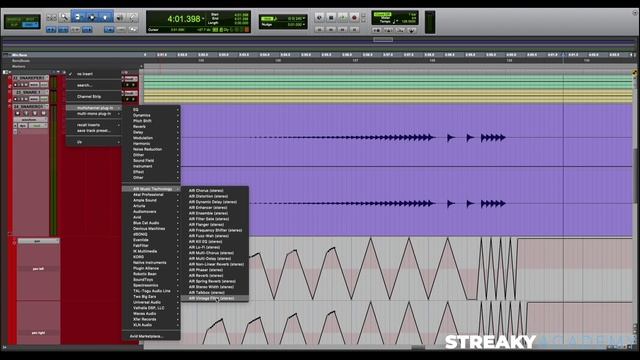Select the Zoomer magnifier tool

[x=64, y=17]
